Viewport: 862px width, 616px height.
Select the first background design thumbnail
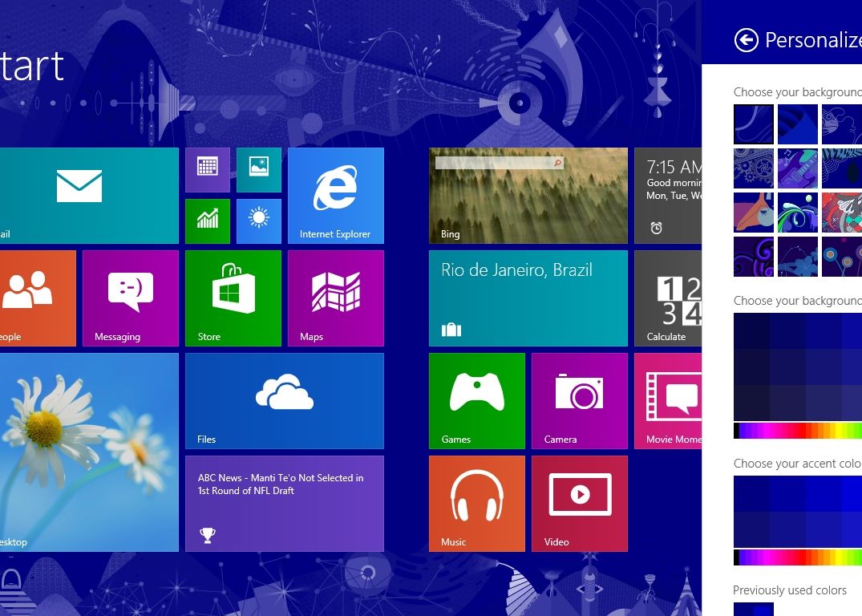[x=753, y=124]
